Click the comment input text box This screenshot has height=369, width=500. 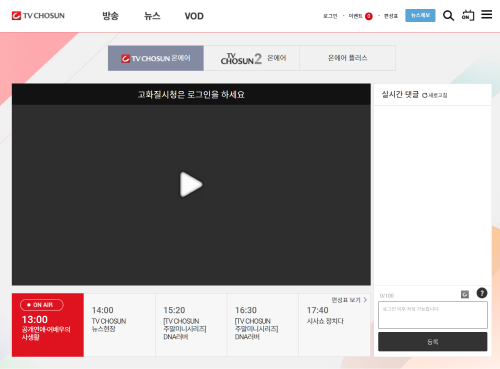[433, 315]
